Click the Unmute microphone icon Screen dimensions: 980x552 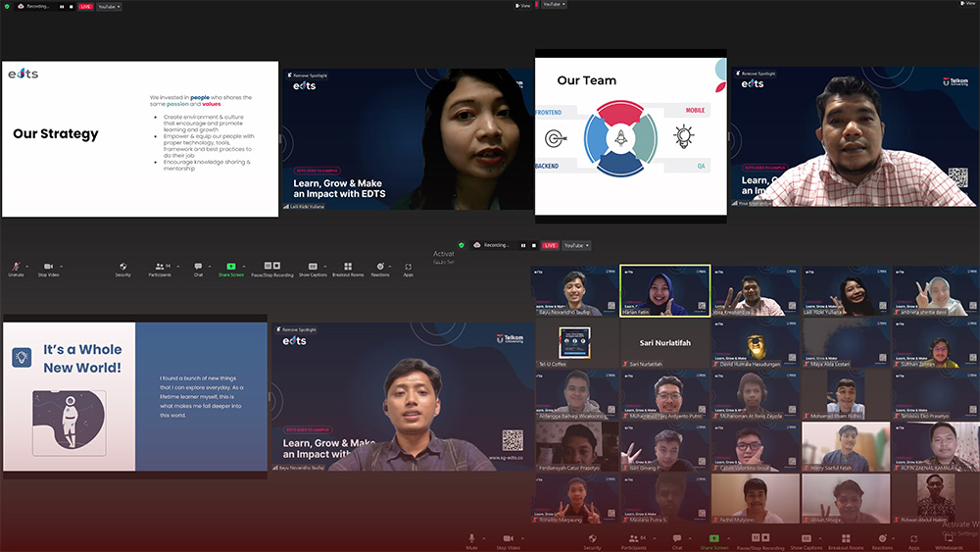pyautogui.click(x=16, y=266)
